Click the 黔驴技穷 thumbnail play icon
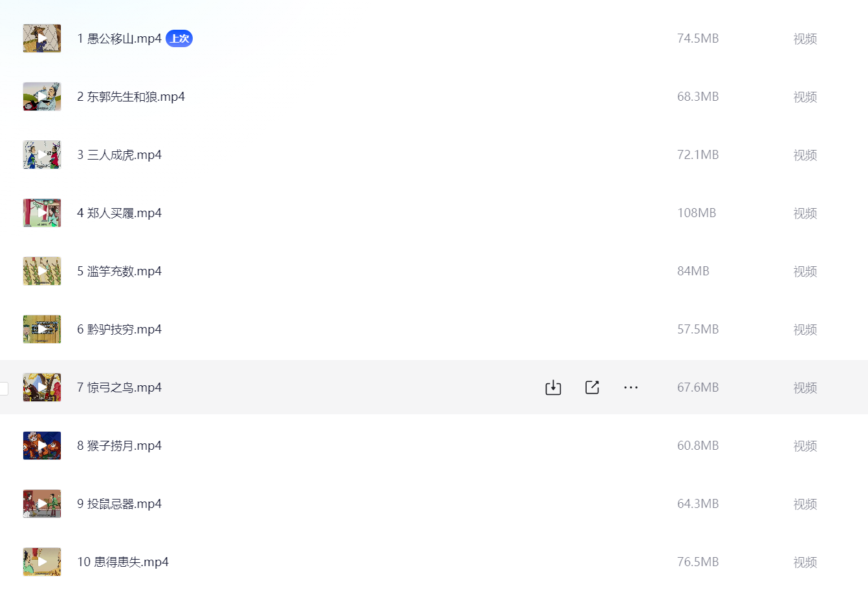The image size is (868, 592). [42, 329]
